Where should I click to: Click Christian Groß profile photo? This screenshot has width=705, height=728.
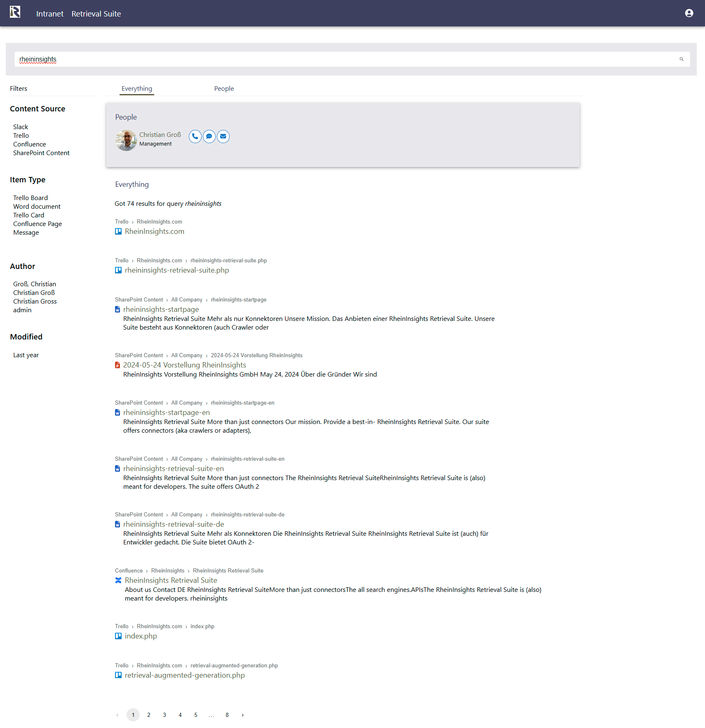126,140
